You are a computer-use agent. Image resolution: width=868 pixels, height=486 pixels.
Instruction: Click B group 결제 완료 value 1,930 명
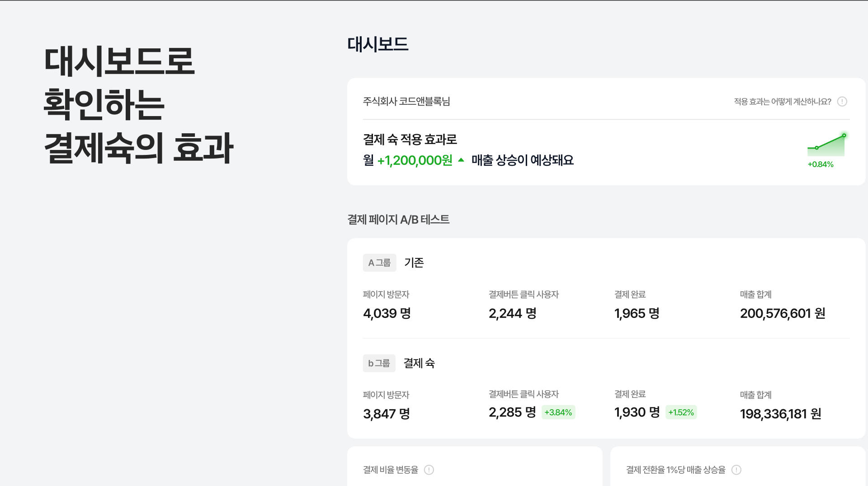pos(637,412)
